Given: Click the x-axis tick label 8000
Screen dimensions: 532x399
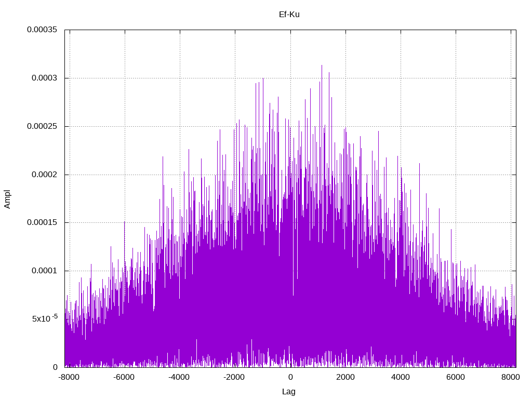Looking at the screenshot, I should tap(511, 377).
